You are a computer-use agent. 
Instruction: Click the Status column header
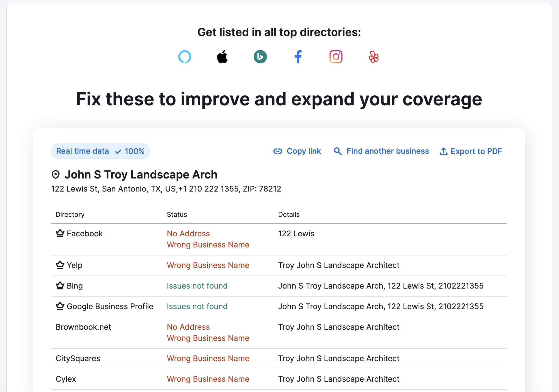177,215
